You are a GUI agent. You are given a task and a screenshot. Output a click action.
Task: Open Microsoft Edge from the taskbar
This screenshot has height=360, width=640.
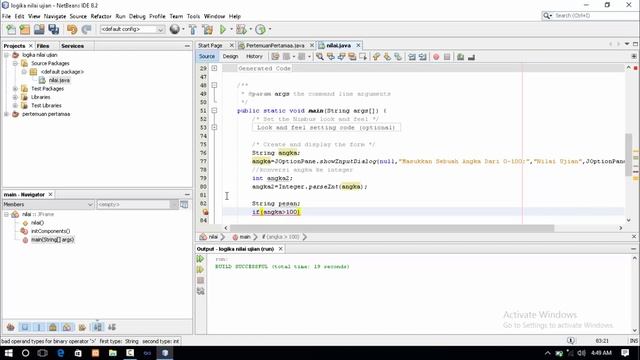click(x=60, y=353)
